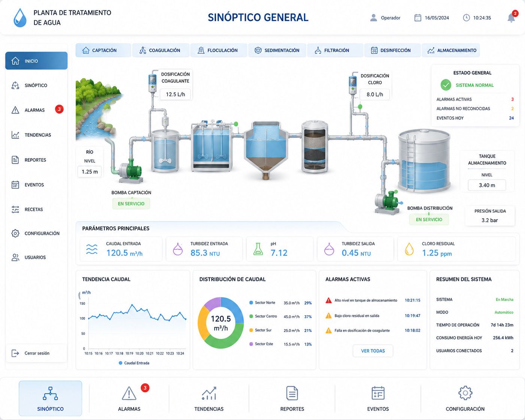Click the clock icon beside 10:24:35
This screenshot has width=525, height=420.
[466, 18]
